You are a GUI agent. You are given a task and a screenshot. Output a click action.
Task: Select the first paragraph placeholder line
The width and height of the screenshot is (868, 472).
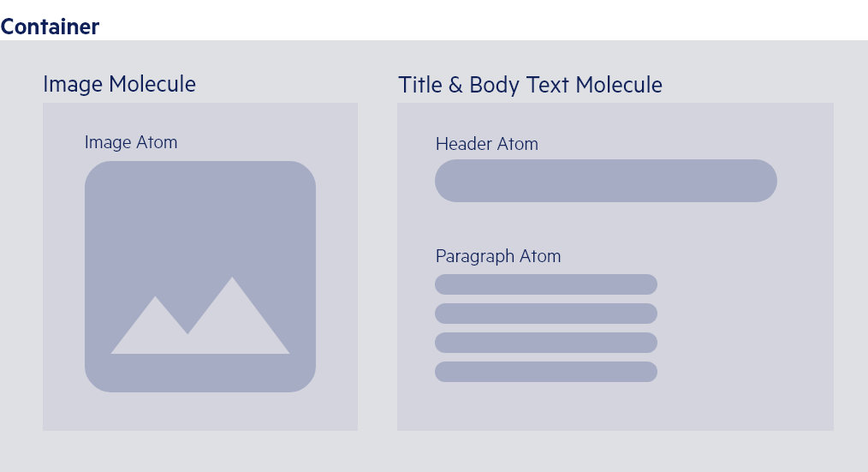click(x=545, y=284)
